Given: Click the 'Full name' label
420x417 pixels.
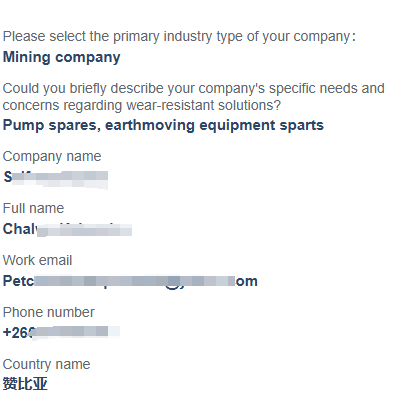Looking at the screenshot, I should (33, 208).
